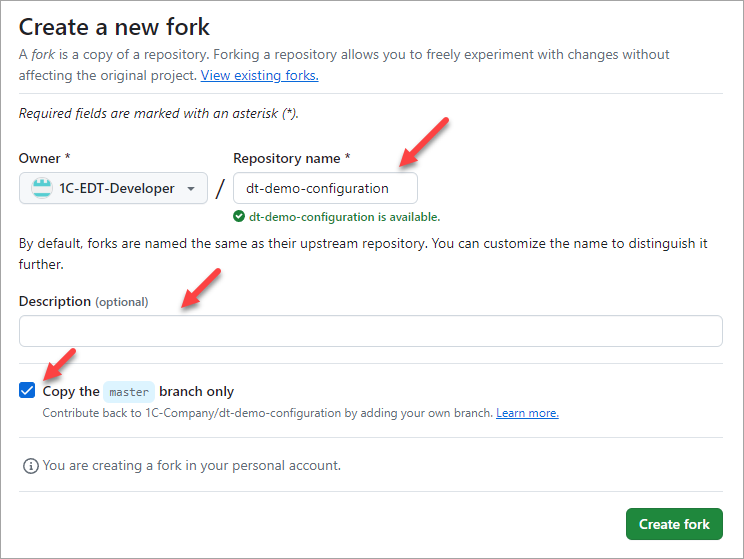Screen dimensions: 744x559
Task: Click the "dt-demo-configuration is available" message
Action: coord(344,216)
